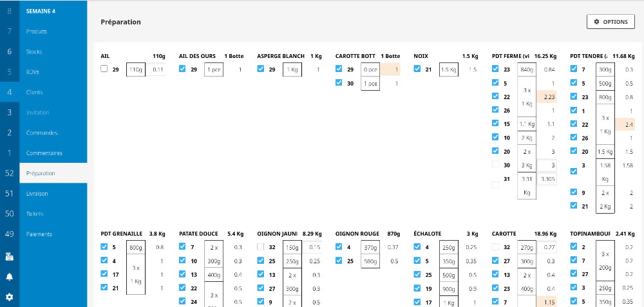The image size is (644, 307).
Task: Click the AIL weight field showing 0.11
Action: click(x=156, y=70)
